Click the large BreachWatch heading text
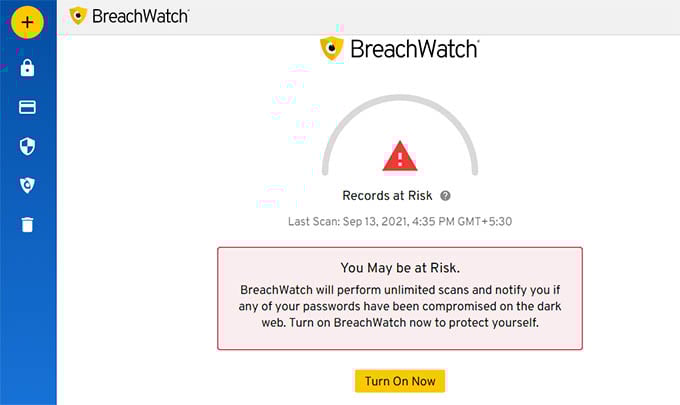 415,49
